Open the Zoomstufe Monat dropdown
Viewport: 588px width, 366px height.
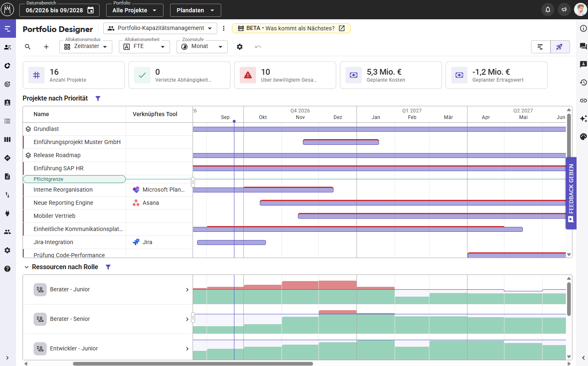[202, 47]
